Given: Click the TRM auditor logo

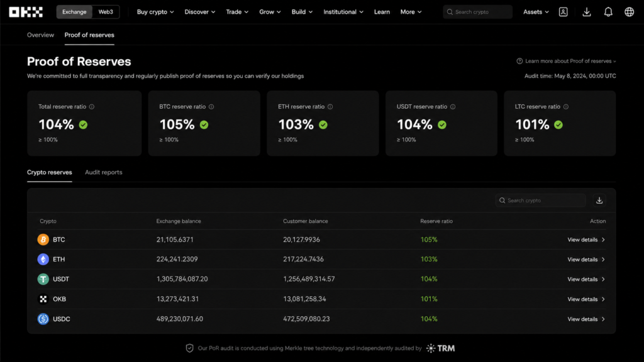Looking at the screenshot, I should pos(440,348).
